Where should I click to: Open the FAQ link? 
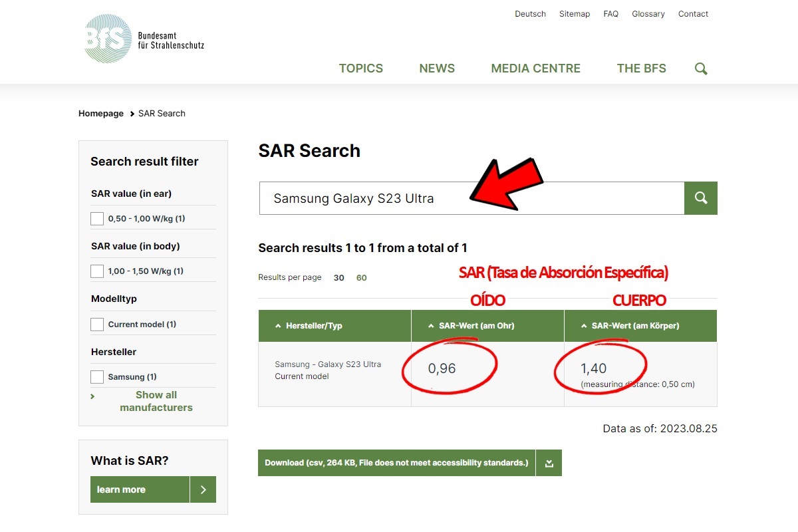pyautogui.click(x=611, y=14)
